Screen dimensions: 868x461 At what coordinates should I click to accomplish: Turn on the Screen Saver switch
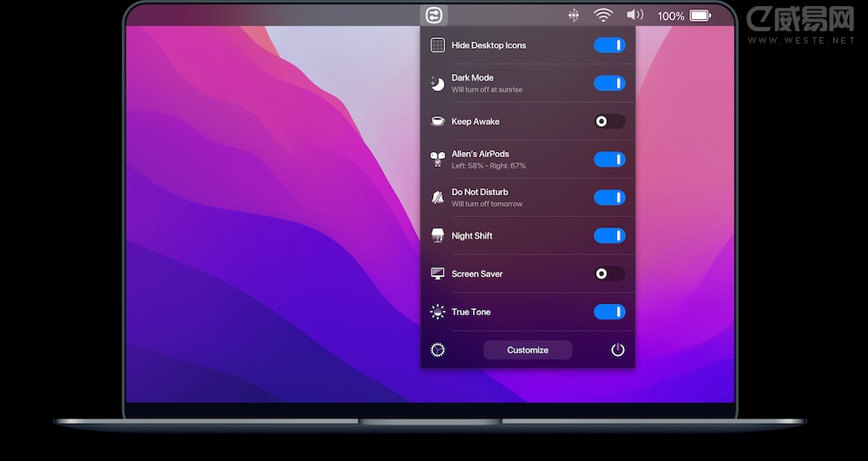pos(609,274)
